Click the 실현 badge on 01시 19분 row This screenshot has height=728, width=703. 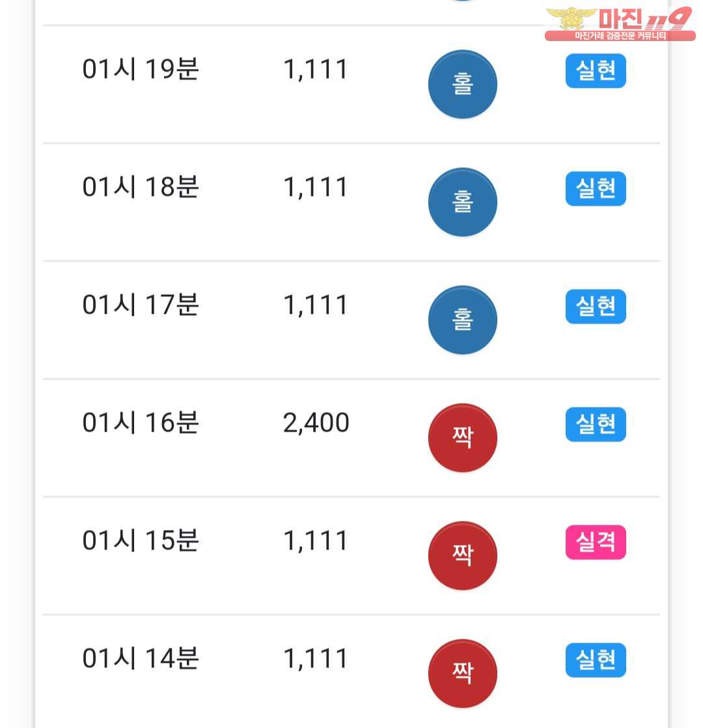coord(596,71)
